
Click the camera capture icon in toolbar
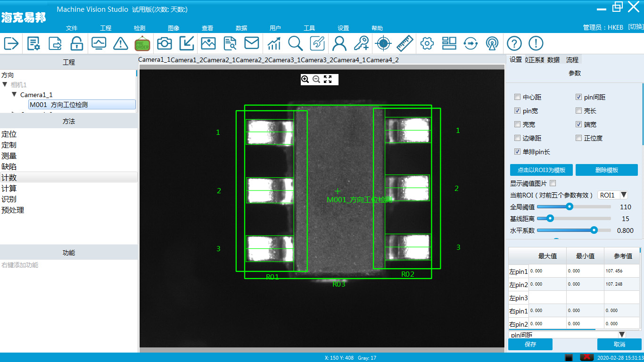(165, 43)
